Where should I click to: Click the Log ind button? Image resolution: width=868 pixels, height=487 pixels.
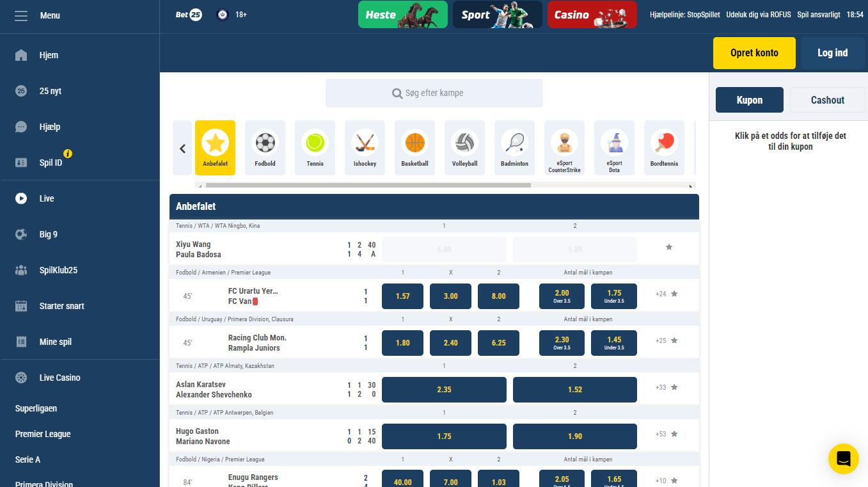coord(832,53)
